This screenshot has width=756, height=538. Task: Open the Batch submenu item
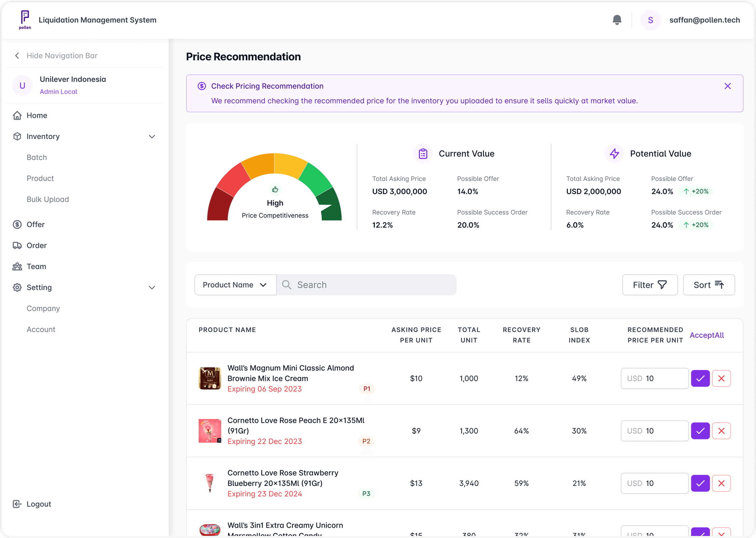pos(37,157)
